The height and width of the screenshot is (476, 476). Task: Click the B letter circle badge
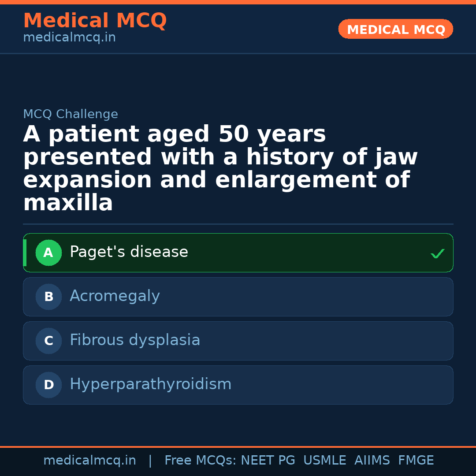tap(48, 297)
